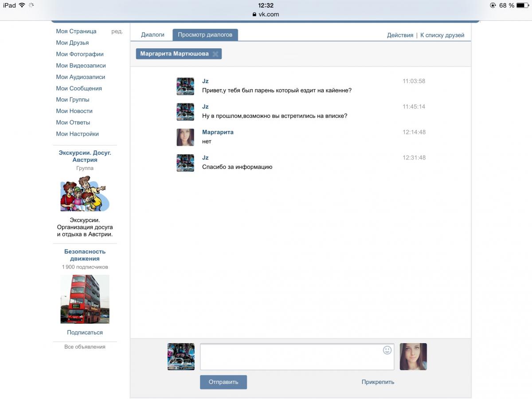Tap the battery indicator icon
Viewport: 532px width, 399px height.
click(523, 5)
